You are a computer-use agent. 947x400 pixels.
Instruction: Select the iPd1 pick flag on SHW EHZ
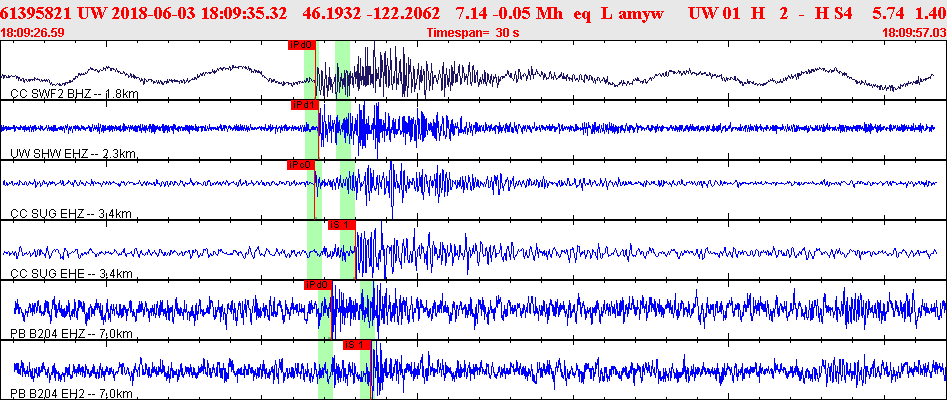(x=304, y=105)
